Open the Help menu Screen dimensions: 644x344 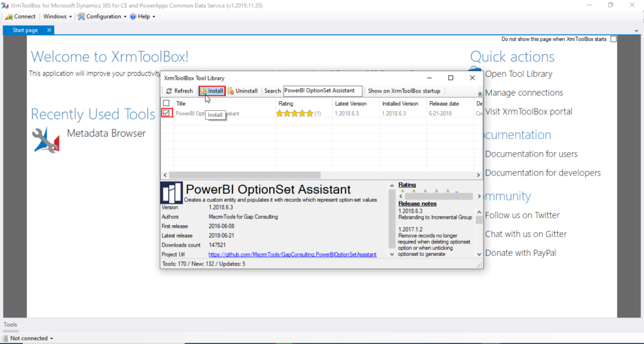143,16
